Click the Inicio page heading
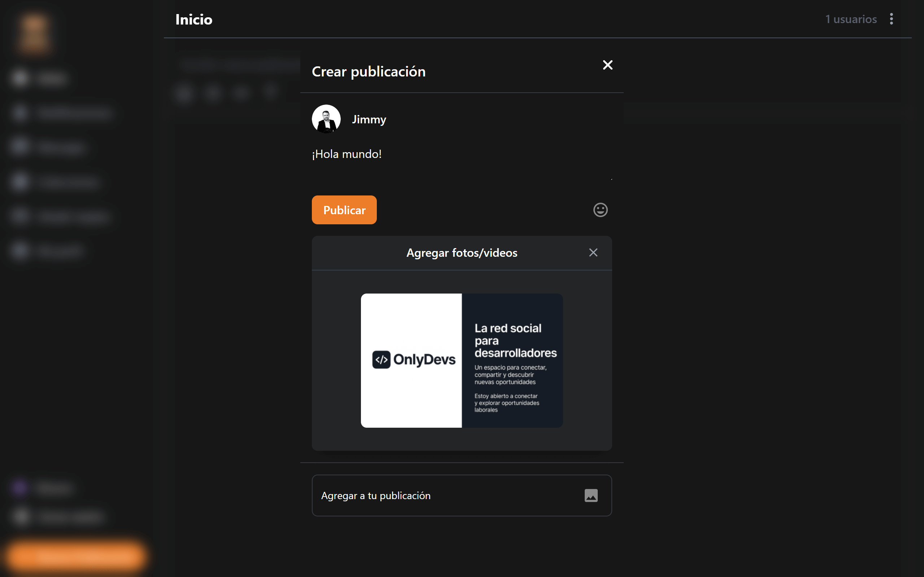 pyautogui.click(x=193, y=19)
